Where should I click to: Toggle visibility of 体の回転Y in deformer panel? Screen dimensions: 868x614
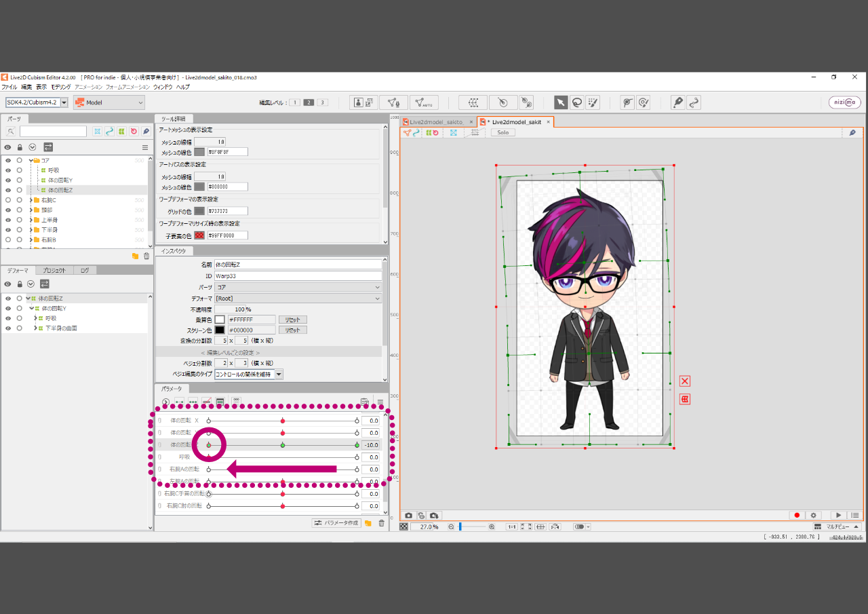[7, 309]
